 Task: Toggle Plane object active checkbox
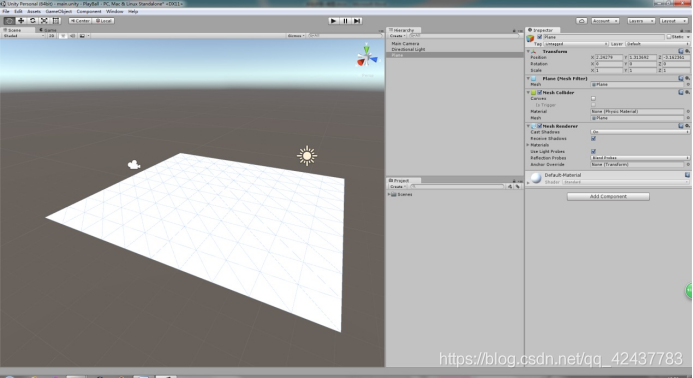click(x=540, y=37)
